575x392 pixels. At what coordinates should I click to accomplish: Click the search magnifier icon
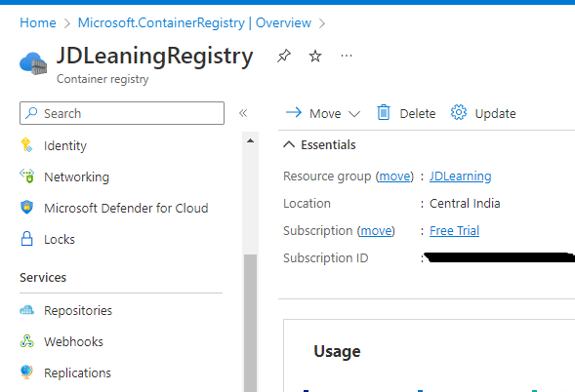coord(31,113)
